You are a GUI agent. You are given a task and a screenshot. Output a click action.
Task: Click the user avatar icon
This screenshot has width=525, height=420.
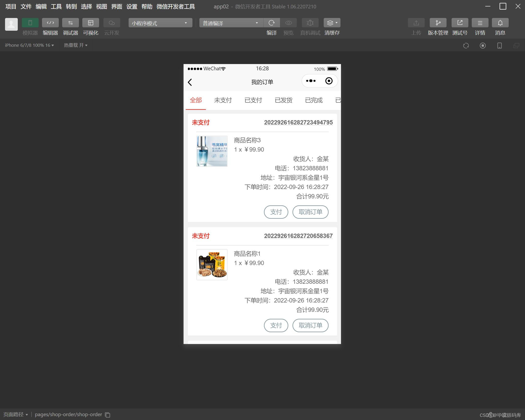(x=11, y=24)
